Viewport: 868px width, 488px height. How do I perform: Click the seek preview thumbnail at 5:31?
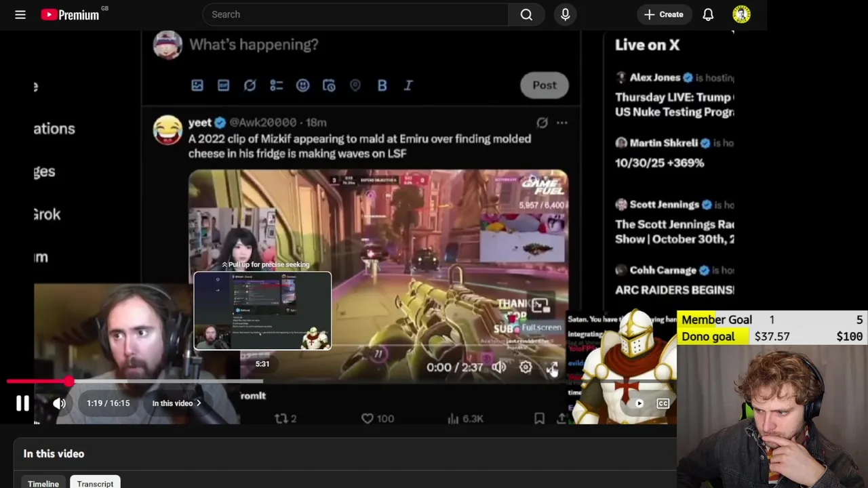262,311
